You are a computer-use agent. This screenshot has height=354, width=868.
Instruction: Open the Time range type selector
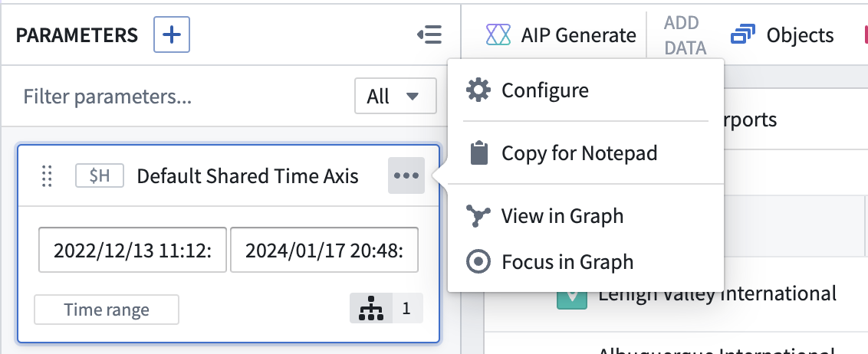click(x=107, y=310)
